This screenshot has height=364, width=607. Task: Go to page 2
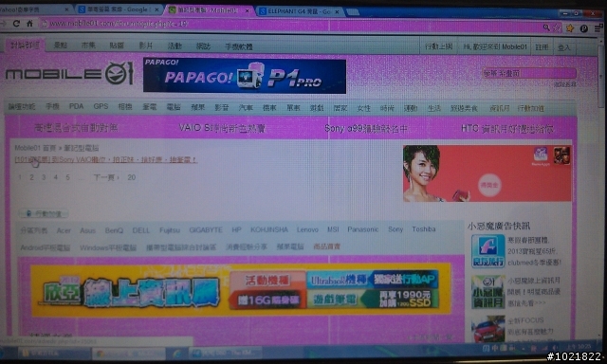pos(31,177)
